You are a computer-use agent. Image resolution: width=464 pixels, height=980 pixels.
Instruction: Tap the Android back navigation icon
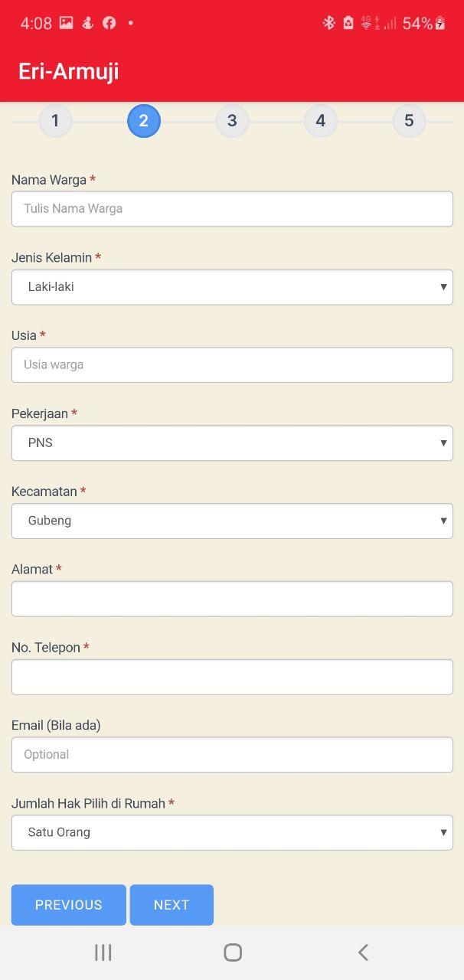pyautogui.click(x=363, y=952)
